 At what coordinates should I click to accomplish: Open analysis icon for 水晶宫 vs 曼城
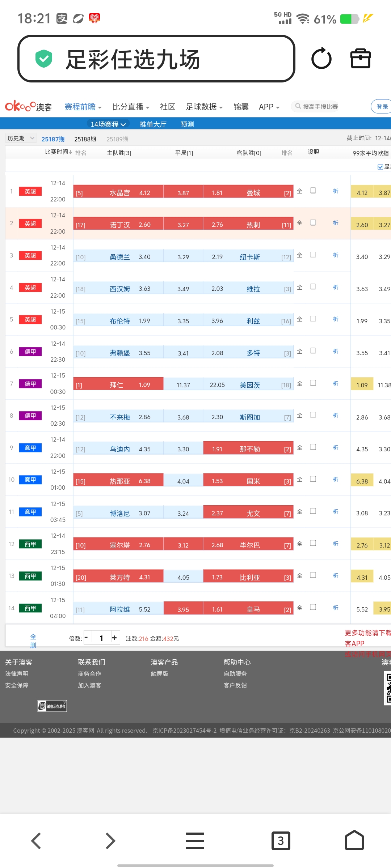[336, 191]
